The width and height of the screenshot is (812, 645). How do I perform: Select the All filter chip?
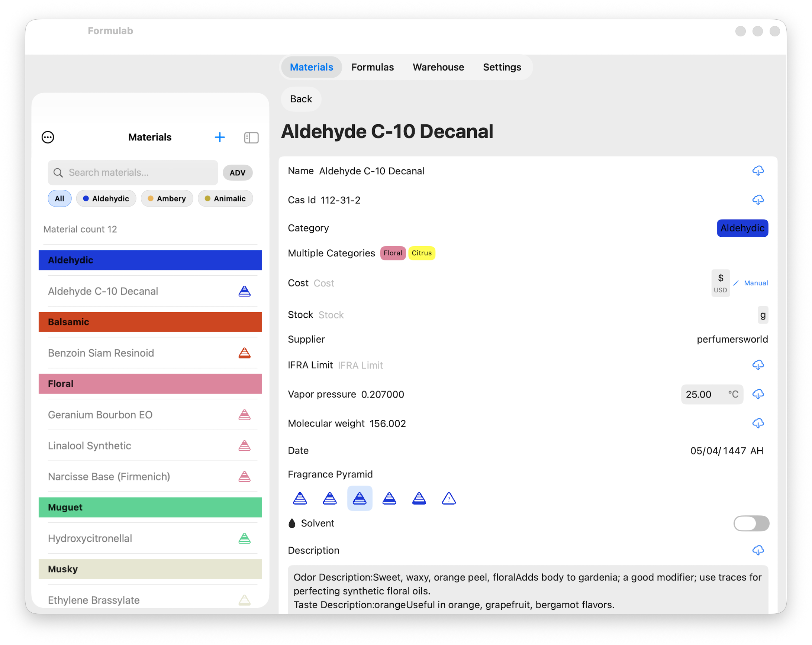click(x=59, y=199)
